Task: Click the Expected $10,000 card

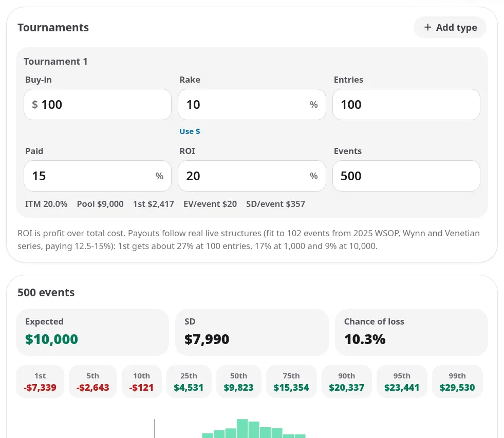Action: click(x=92, y=332)
